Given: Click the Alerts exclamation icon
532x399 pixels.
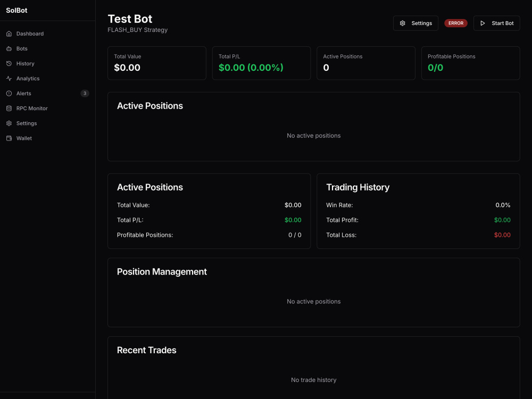Looking at the screenshot, I should 9,93.
